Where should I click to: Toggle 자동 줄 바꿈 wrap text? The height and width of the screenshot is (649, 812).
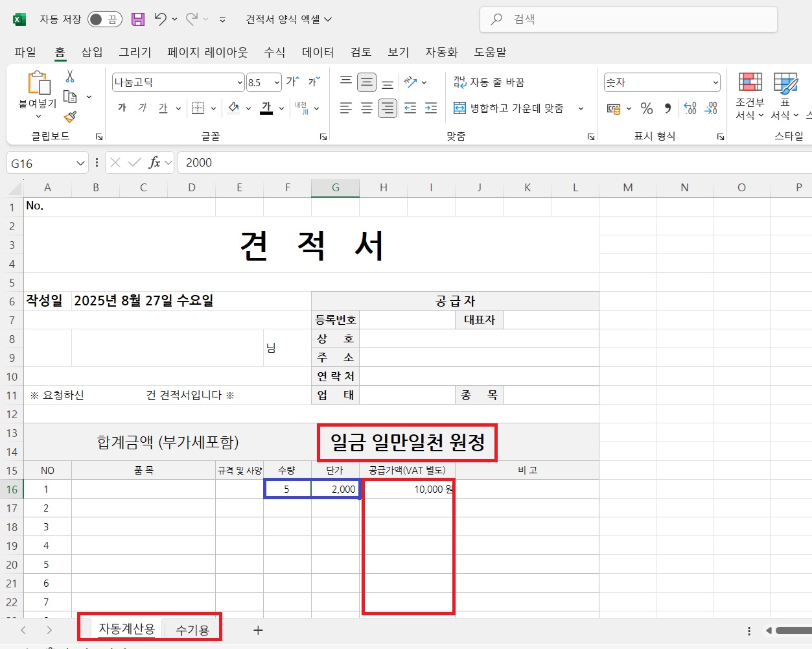pyautogui.click(x=489, y=82)
